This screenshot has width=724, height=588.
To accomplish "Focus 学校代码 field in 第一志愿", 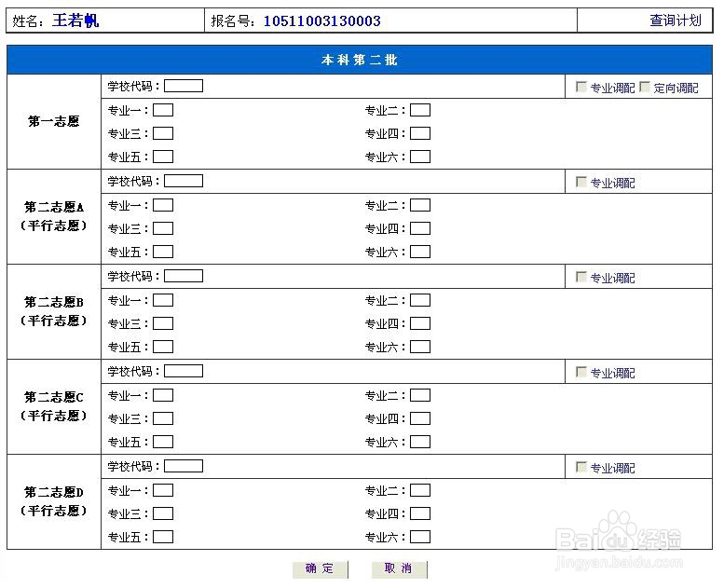I will click(184, 86).
